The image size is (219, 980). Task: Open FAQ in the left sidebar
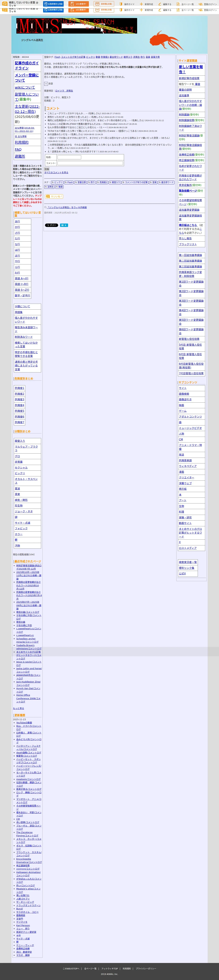click(x=18, y=150)
